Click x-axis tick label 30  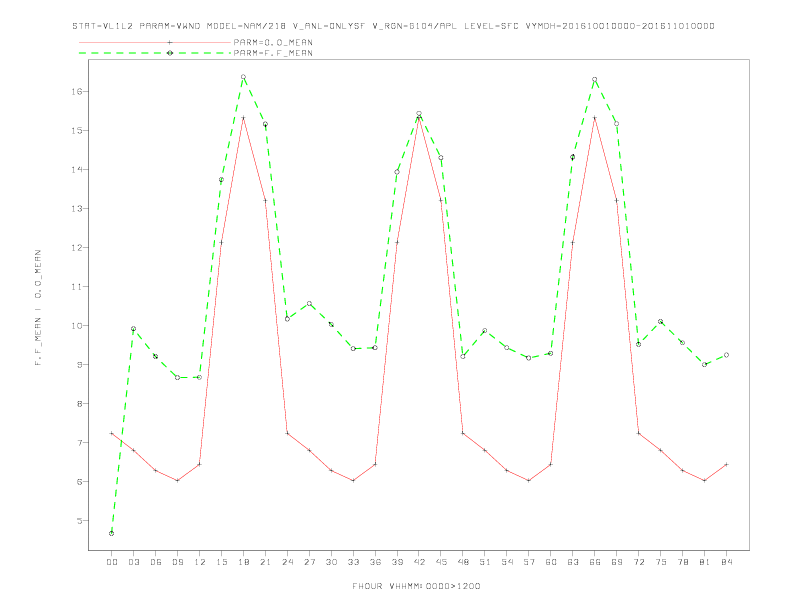pos(331,562)
